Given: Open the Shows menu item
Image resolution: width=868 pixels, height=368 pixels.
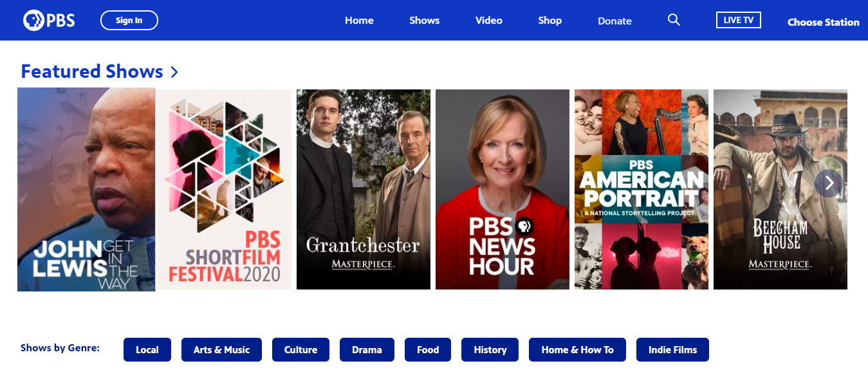Looking at the screenshot, I should click(425, 21).
